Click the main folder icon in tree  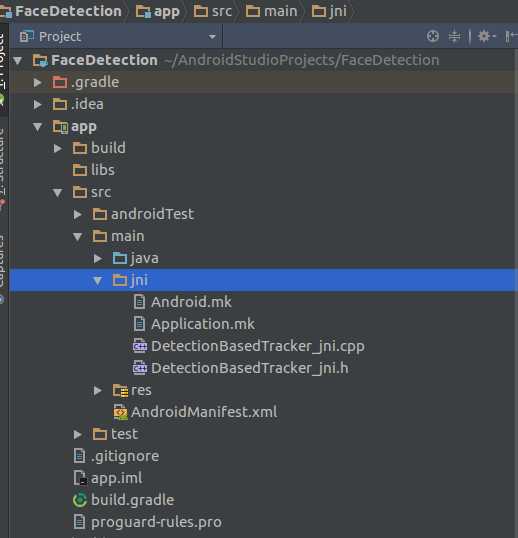100,236
